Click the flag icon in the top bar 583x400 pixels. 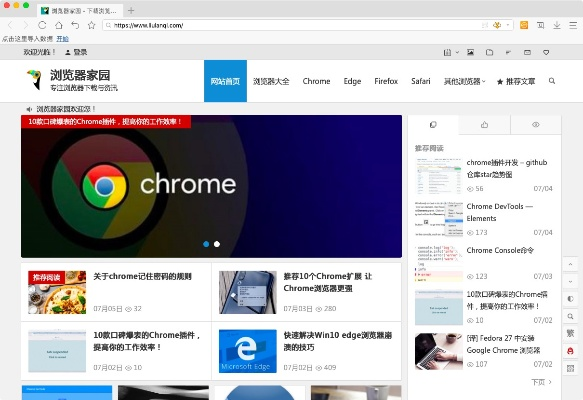click(508, 52)
